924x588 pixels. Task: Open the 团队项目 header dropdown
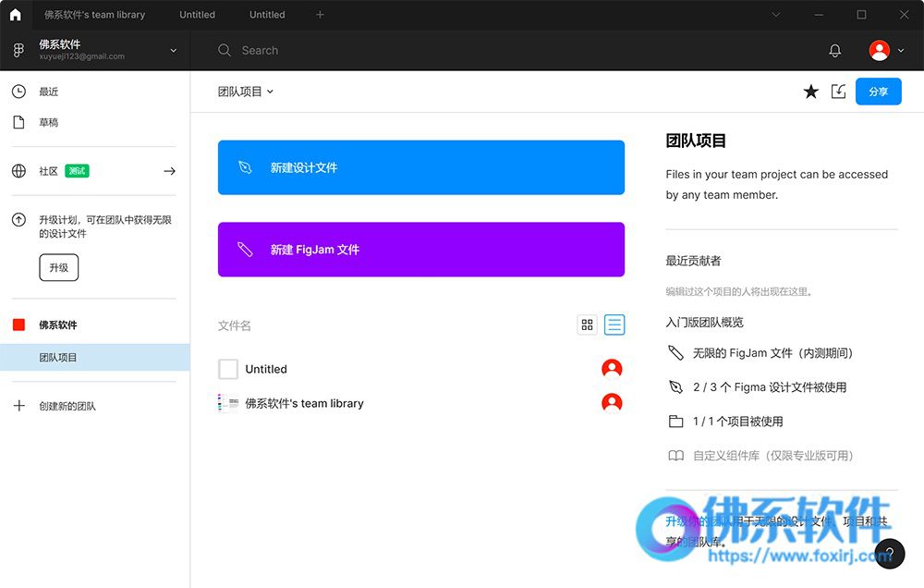tap(246, 92)
